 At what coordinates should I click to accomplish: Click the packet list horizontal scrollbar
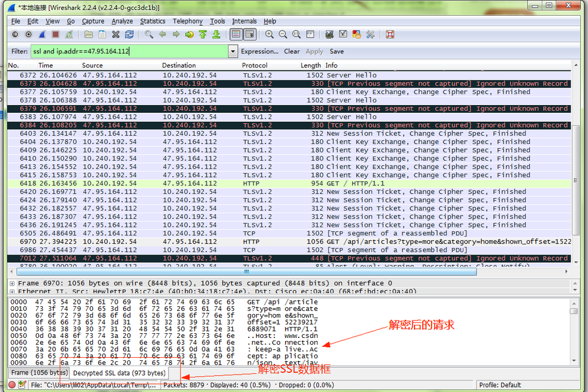[x=247, y=271]
